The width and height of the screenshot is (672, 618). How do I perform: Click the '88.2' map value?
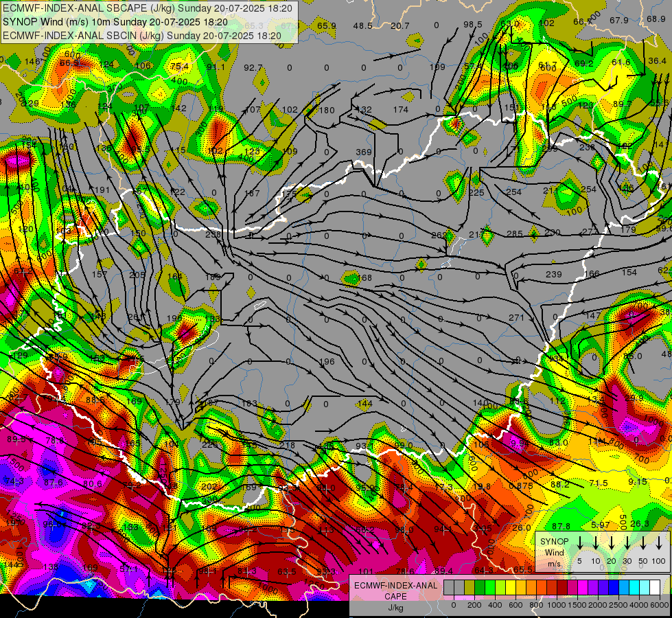[560, 485]
